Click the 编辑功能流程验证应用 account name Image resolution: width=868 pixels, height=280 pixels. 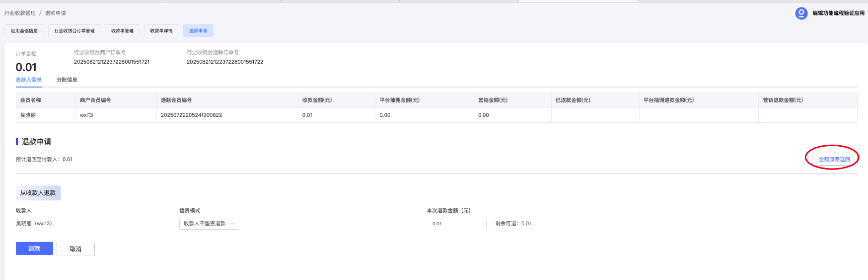[838, 13]
